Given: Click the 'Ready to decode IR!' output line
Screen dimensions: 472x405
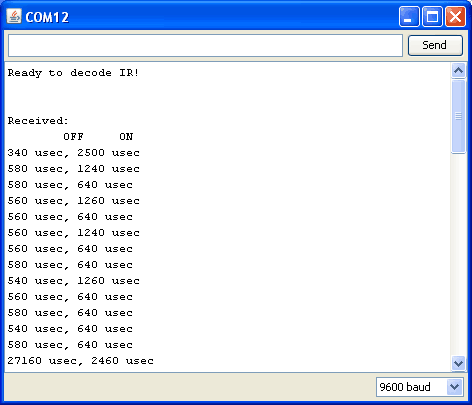Looking at the screenshot, I should [x=73, y=73].
